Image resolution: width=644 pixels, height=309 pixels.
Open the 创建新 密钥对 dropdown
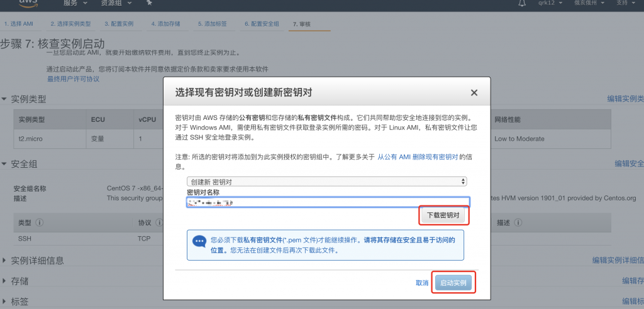[x=327, y=182]
